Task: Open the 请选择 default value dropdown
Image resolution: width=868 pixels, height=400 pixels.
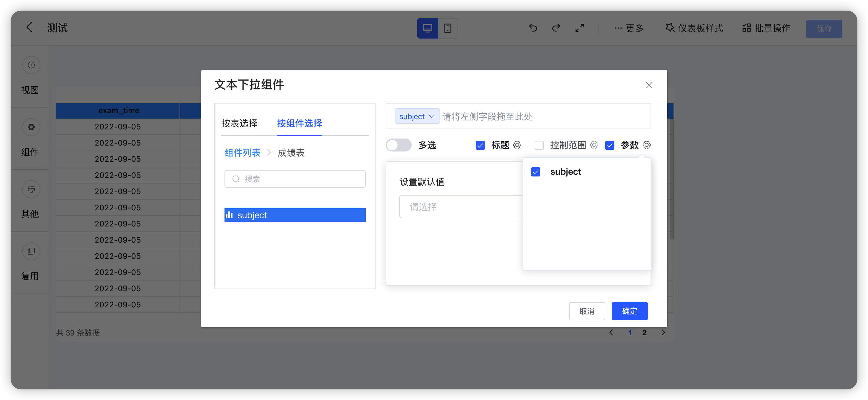Action: (x=461, y=206)
